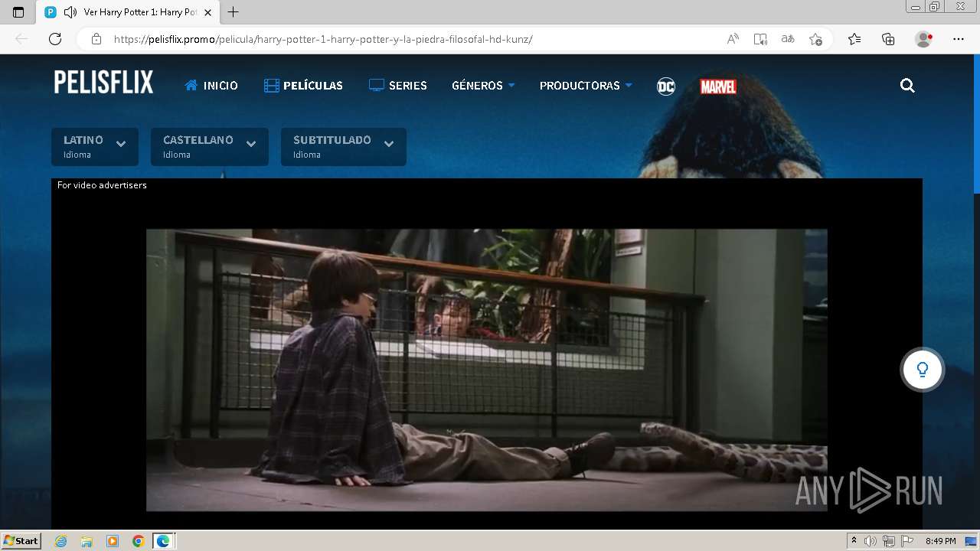Open the translate page icon
The width and height of the screenshot is (980, 551).
tap(788, 39)
